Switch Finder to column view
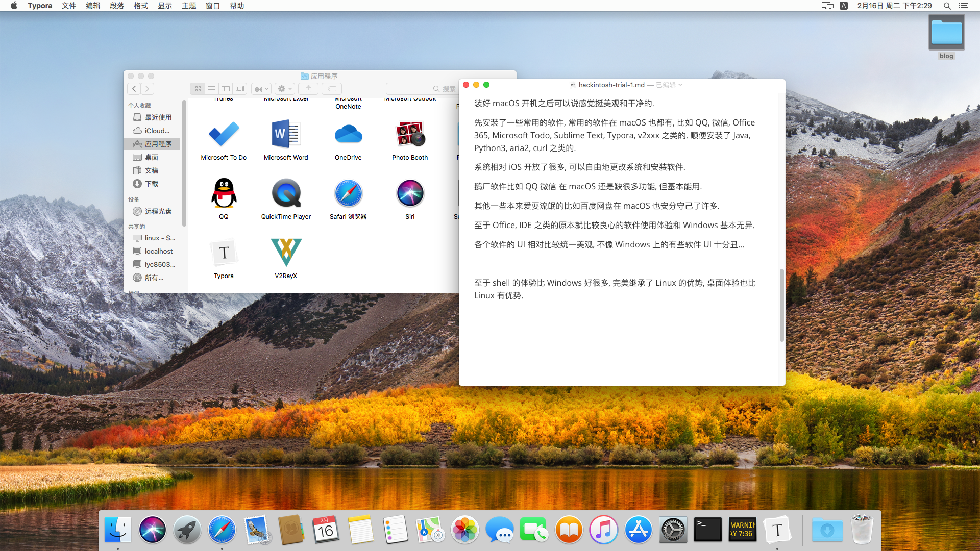This screenshot has width=980, height=551. [x=225, y=88]
